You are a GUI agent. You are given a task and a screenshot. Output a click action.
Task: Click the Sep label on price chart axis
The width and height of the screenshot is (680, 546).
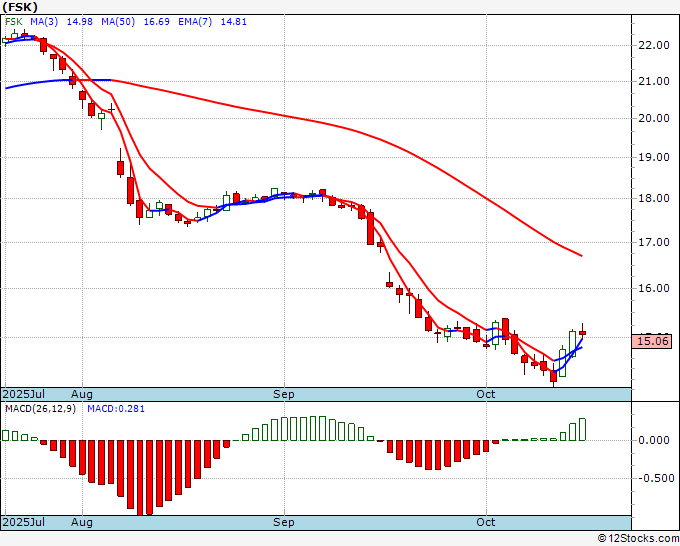(x=284, y=394)
